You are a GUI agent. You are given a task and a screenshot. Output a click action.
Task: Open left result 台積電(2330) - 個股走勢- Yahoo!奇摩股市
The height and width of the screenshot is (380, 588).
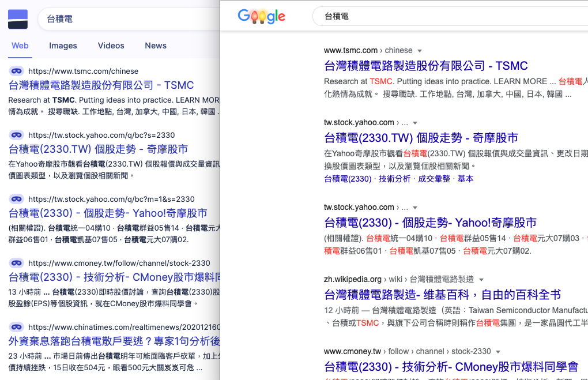[x=108, y=213]
